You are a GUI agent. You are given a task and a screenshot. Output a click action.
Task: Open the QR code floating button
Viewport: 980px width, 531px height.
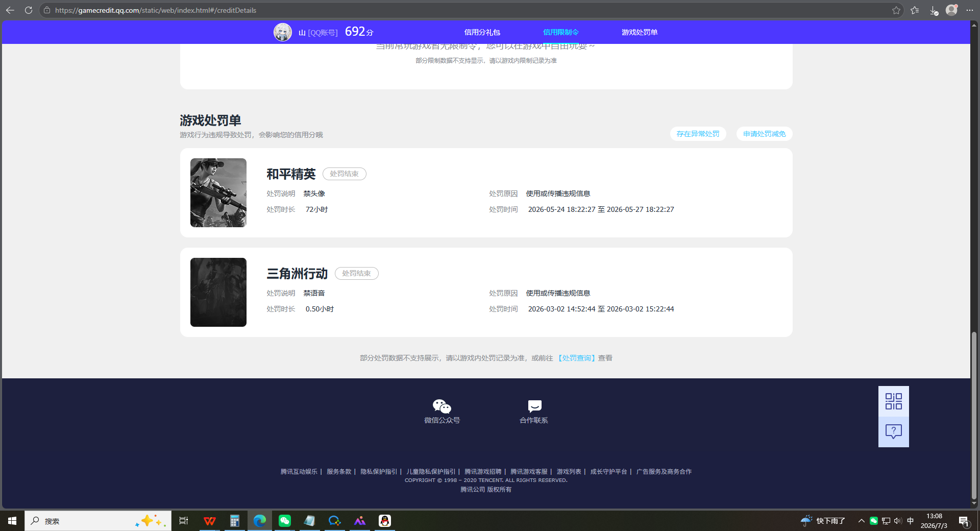pos(893,401)
